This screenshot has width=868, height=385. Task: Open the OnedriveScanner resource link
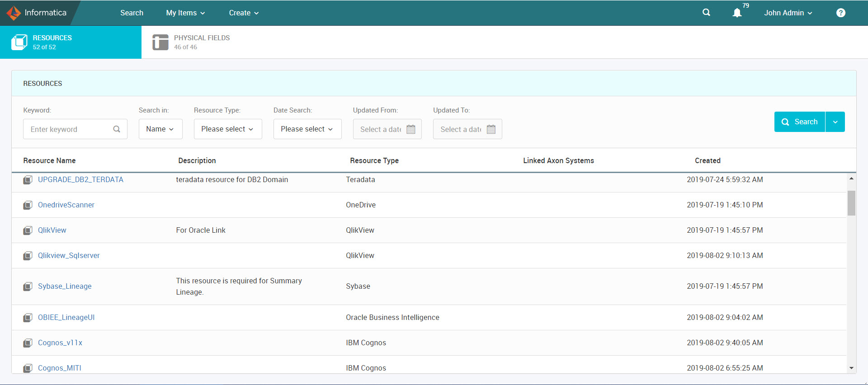coord(66,205)
